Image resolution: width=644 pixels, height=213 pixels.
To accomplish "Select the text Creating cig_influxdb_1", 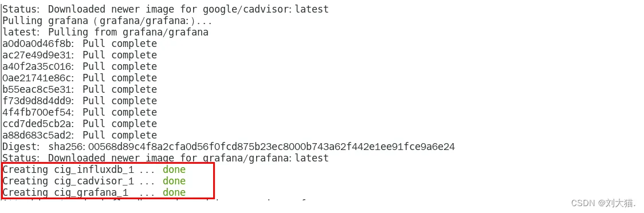I will [x=68, y=170].
